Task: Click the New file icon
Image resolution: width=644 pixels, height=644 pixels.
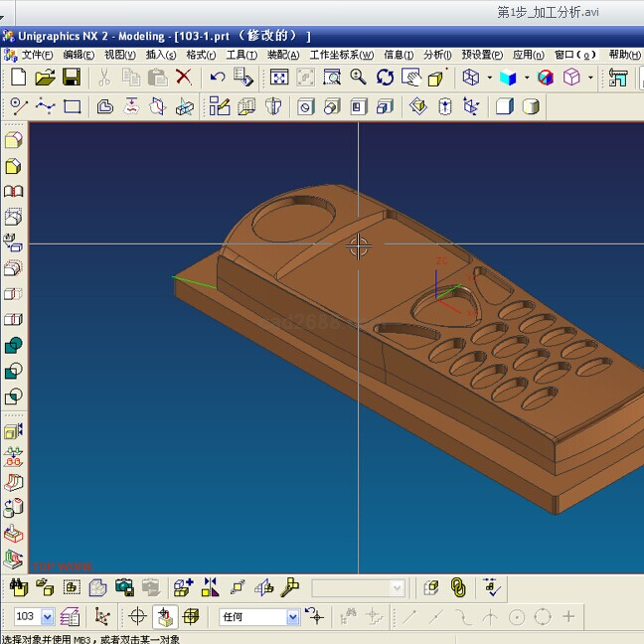Action: [x=19, y=78]
